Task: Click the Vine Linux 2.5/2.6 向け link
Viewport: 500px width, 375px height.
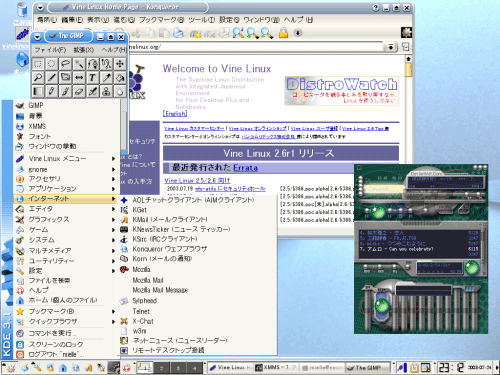Action: [197, 180]
